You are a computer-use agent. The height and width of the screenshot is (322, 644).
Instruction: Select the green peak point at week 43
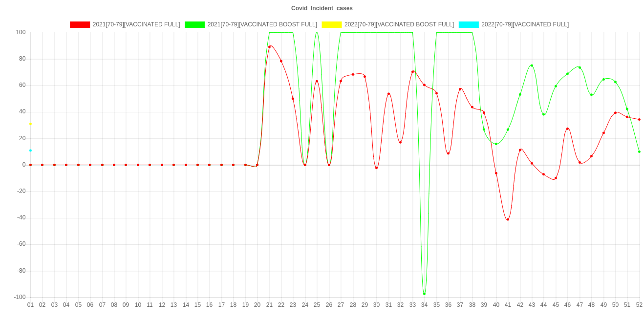tap(532, 65)
